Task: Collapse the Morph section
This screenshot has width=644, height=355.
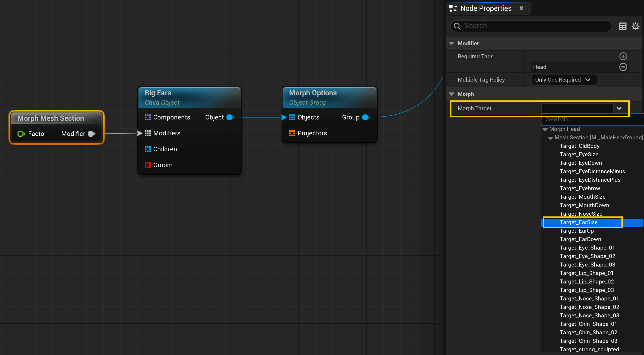Action: pyautogui.click(x=451, y=94)
